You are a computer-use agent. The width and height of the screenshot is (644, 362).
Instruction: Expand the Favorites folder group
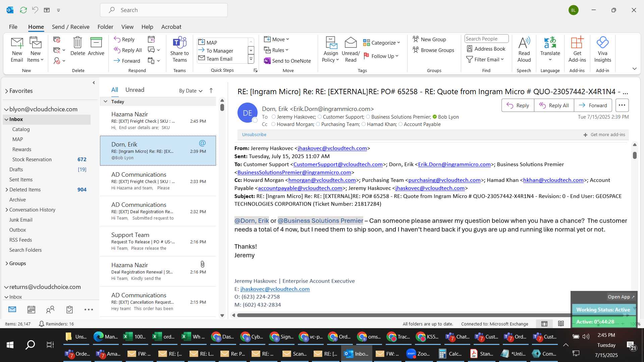tap(6, 91)
